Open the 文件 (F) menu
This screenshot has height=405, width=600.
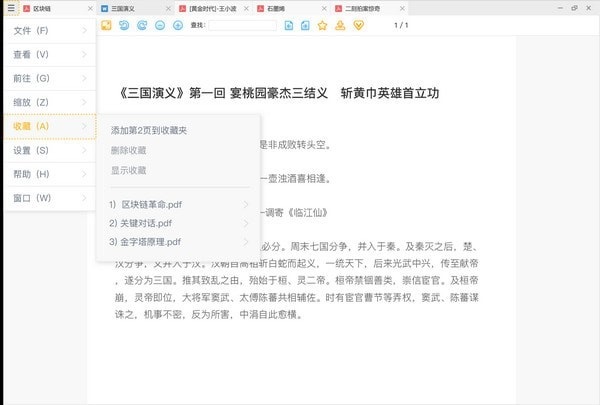pyautogui.click(x=50, y=31)
